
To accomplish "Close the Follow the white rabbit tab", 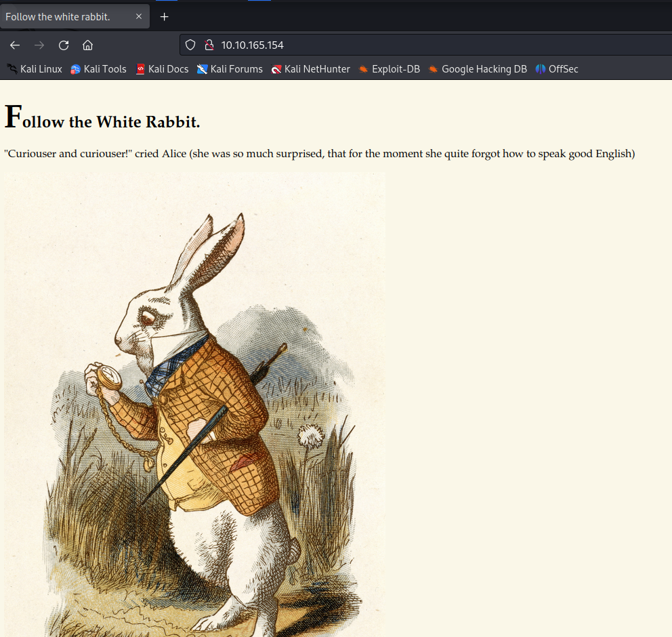I will tap(138, 17).
